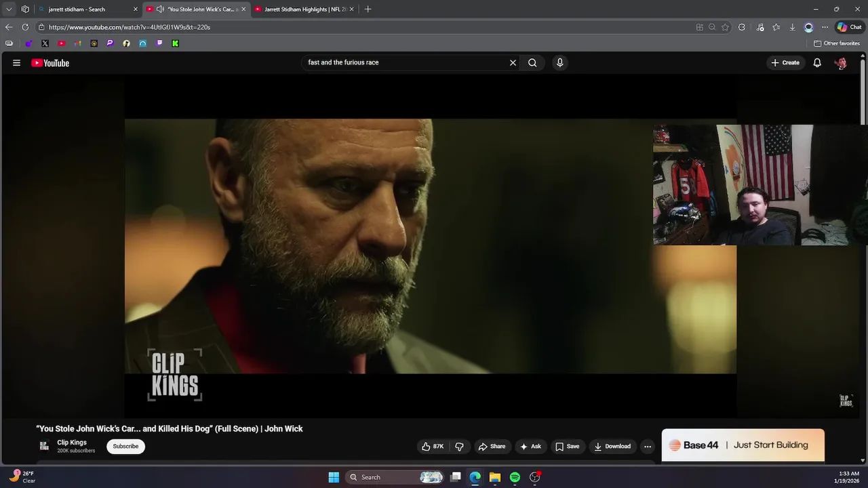Open the YouTube guide hamburger menu

16,62
